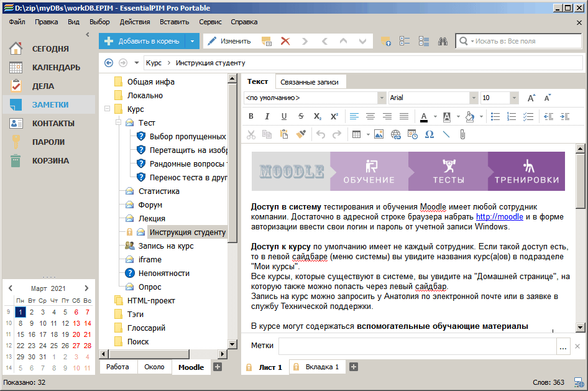Open navigation history dropdown arrow
Screen dimensions: 588x391
pyautogui.click(x=137, y=63)
